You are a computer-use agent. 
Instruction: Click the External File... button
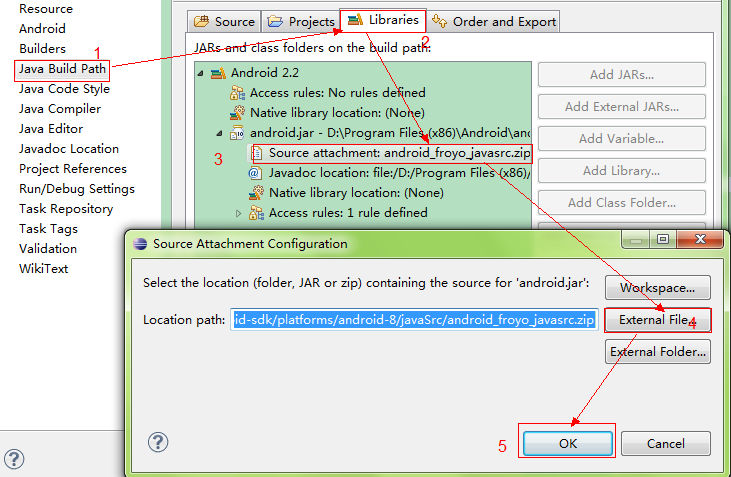point(658,320)
